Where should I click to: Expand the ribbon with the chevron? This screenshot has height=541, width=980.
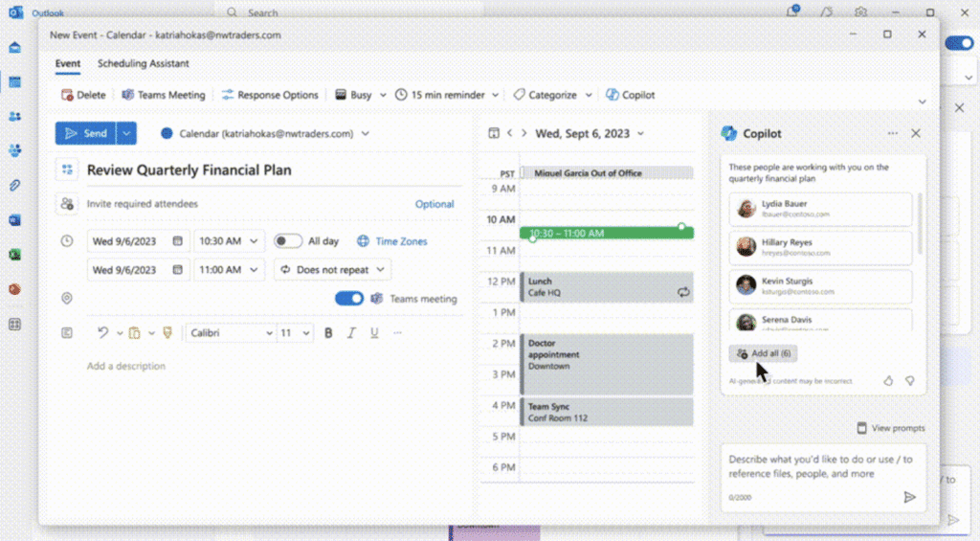922,101
